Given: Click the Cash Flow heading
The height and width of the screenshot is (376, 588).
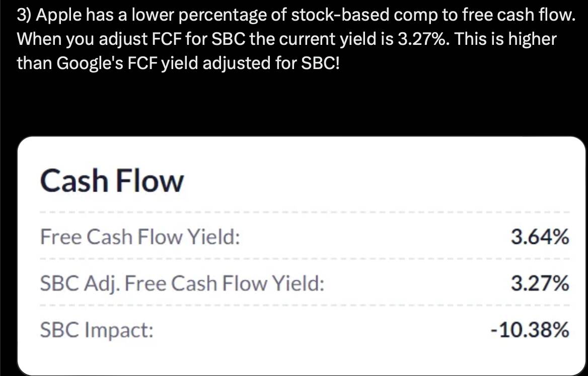Looking at the screenshot, I should pos(112,181).
